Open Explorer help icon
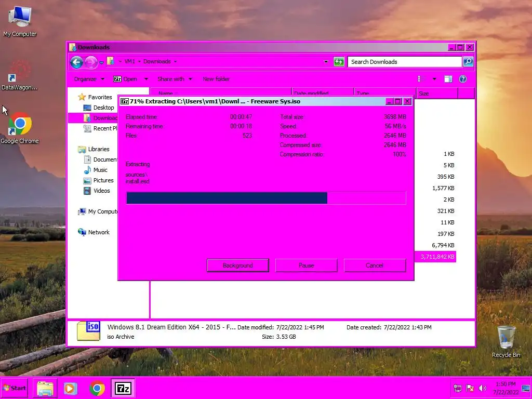Image resolution: width=532 pixels, height=399 pixels. tap(463, 79)
